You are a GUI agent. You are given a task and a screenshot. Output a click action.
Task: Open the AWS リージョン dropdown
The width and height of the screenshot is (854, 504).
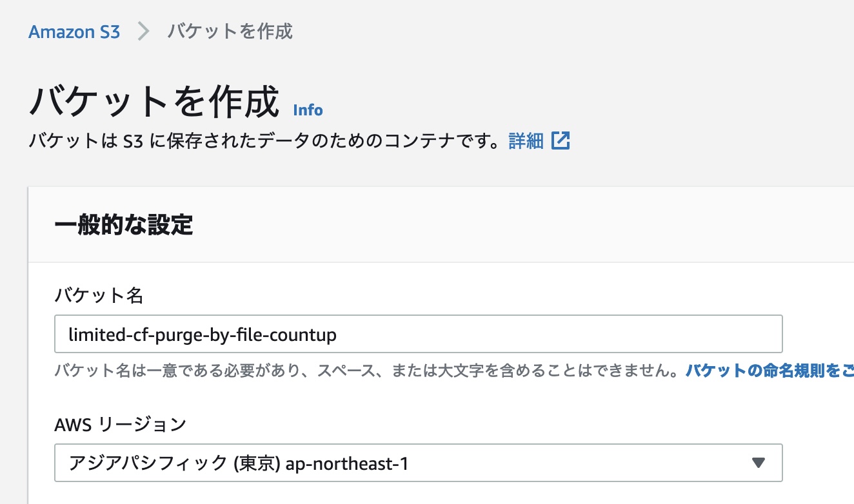pyautogui.click(x=419, y=463)
